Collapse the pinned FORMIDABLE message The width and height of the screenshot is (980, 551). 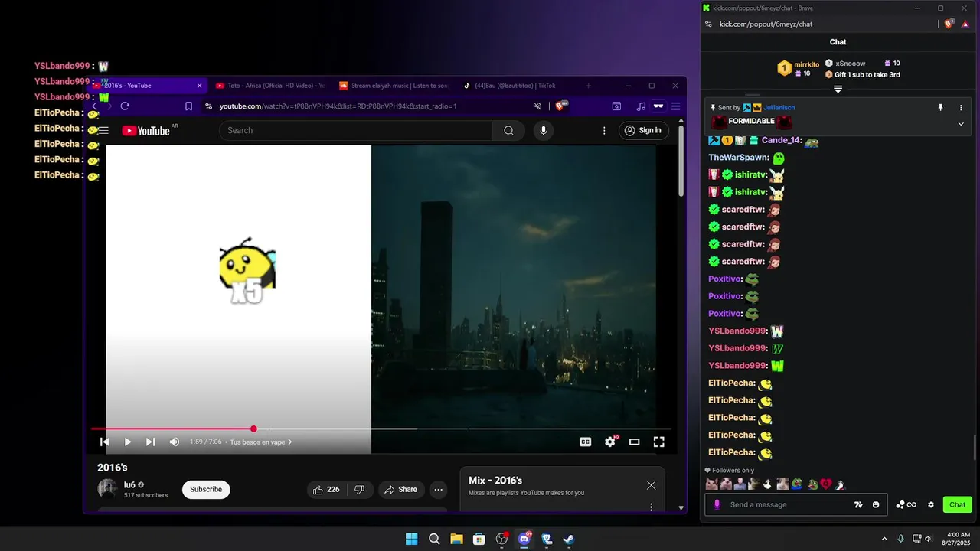(x=961, y=123)
